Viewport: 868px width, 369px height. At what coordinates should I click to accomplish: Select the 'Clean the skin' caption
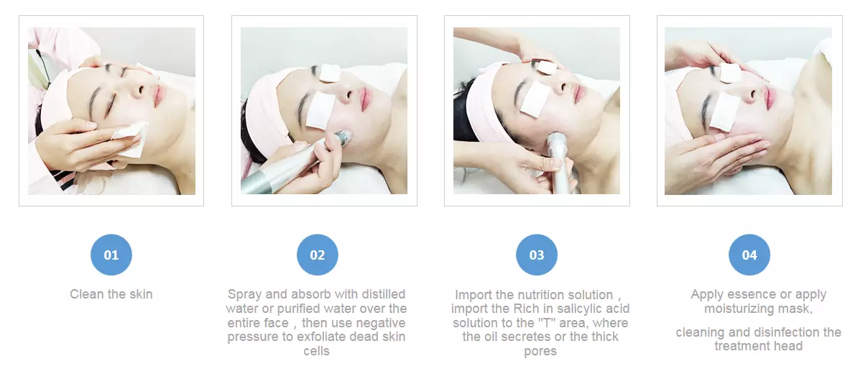[111, 294]
